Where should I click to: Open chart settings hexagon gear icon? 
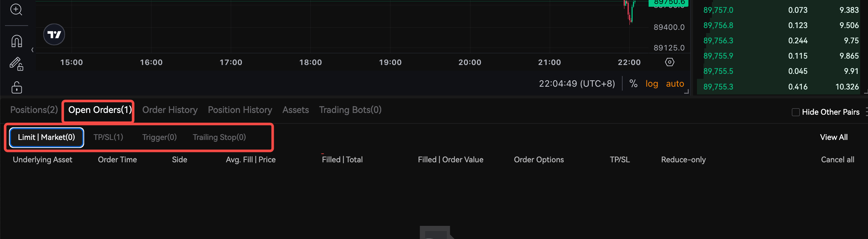click(670, 62)
